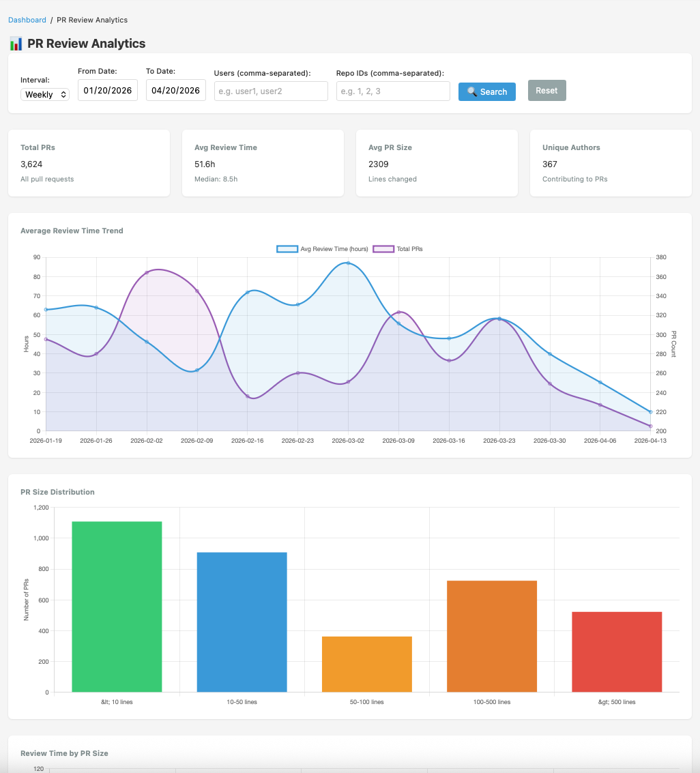
Task: Click the Total PRs card
Action: click(89, 163)
